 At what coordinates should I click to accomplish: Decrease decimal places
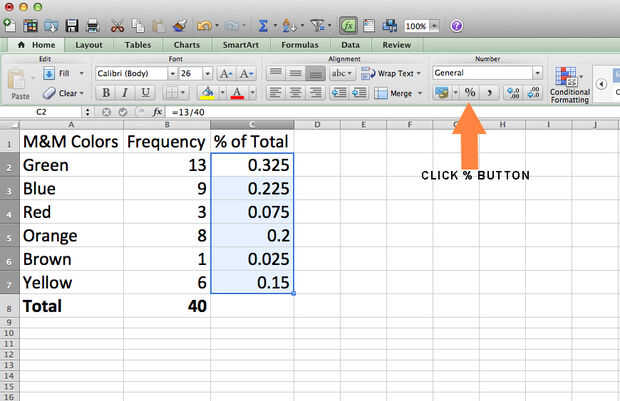tap(533, 93)
